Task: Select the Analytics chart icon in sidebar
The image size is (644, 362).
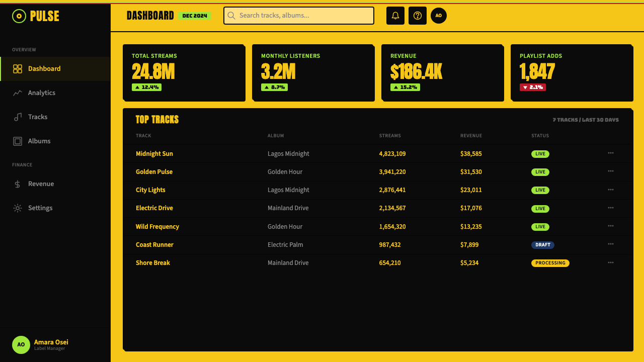Action: [x=18, y=93]
